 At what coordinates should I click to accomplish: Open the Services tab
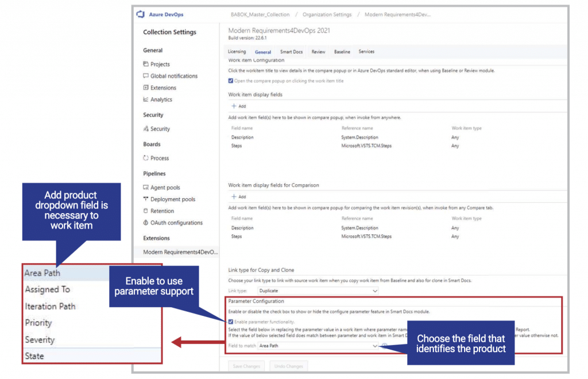click(366, 51)
